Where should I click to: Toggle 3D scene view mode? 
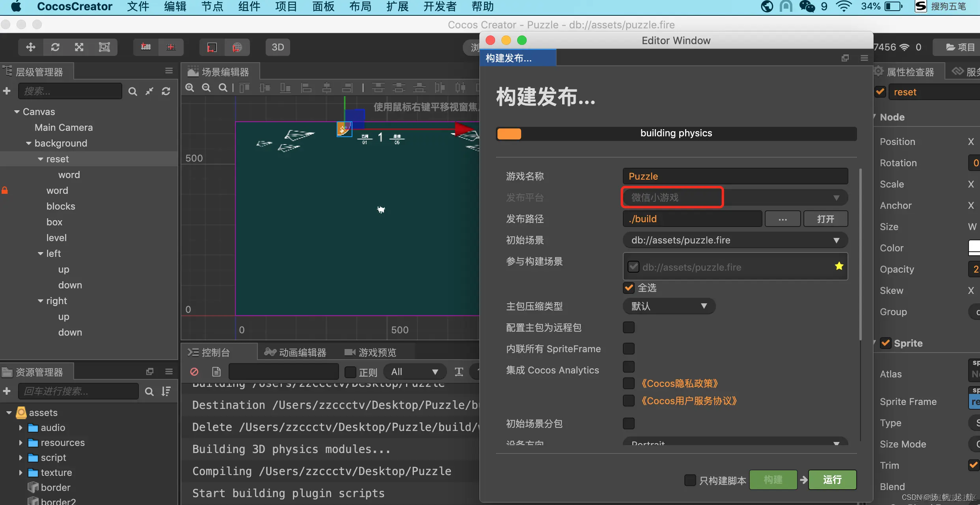click(x=278, y=47)
